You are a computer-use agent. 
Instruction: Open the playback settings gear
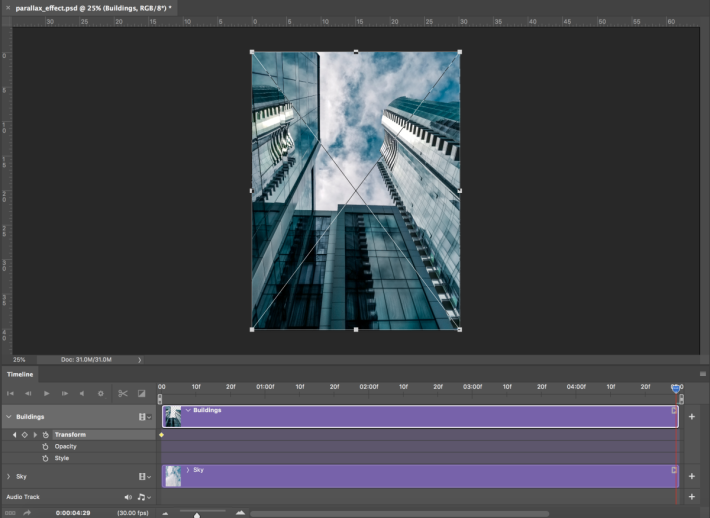tap(101, 393)
